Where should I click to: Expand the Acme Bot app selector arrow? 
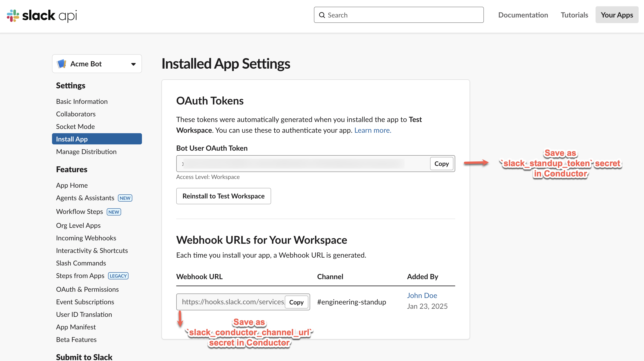pyautogui.click(x=133, y=64)
